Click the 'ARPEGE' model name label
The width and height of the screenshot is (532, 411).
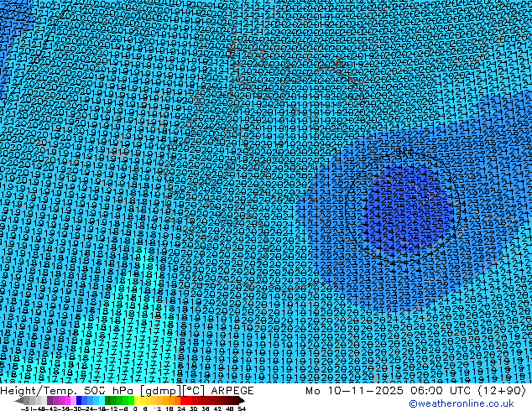click(x=232, y=391)
